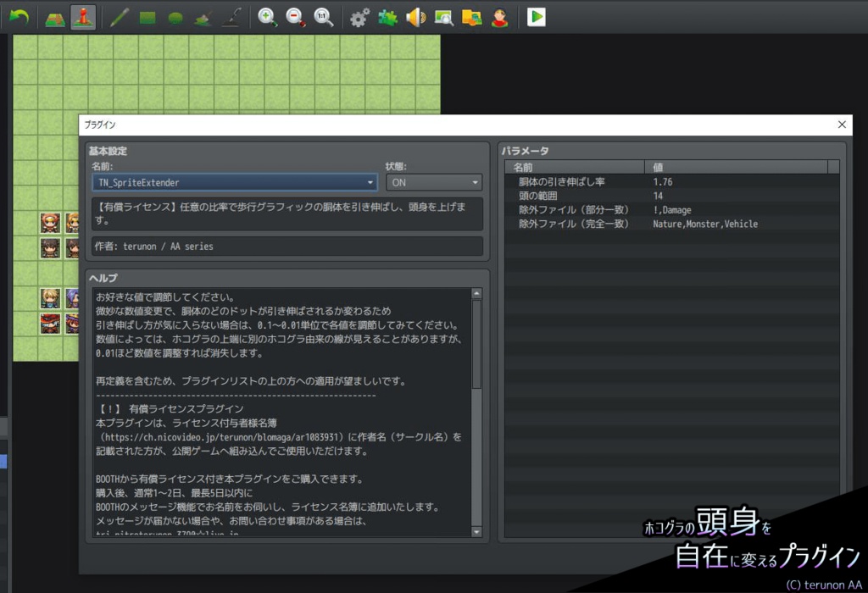Open the TN_SpriteExtender name dropdown
Screen dimensions: 868x593
(369, 182)
